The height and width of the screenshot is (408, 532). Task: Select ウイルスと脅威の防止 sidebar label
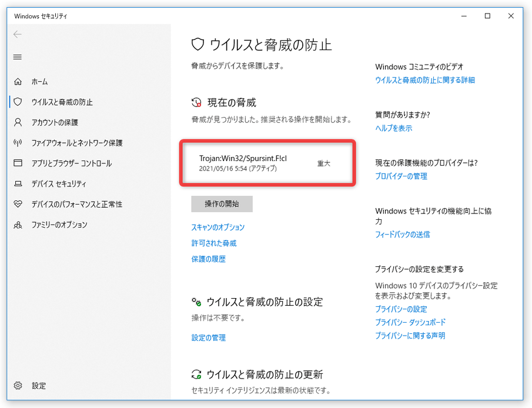62,102
